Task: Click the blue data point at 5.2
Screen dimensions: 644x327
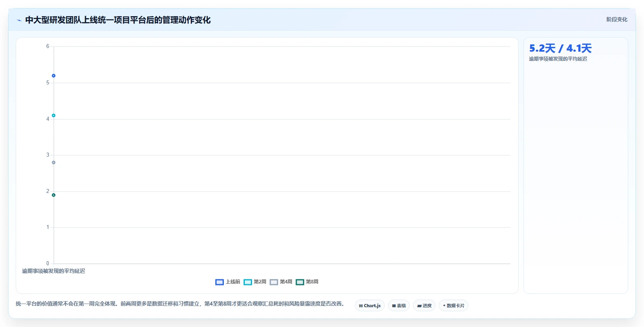Action: [x=54, y=76]
